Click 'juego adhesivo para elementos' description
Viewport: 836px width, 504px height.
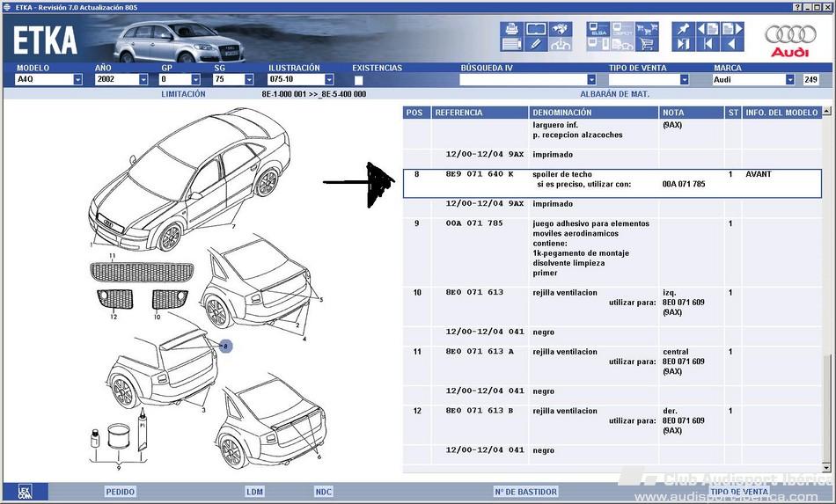[590, 223]
